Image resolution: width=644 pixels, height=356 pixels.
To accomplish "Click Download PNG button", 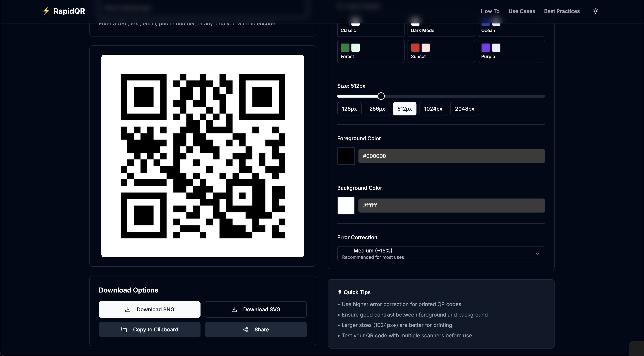I will click(149, 309).
